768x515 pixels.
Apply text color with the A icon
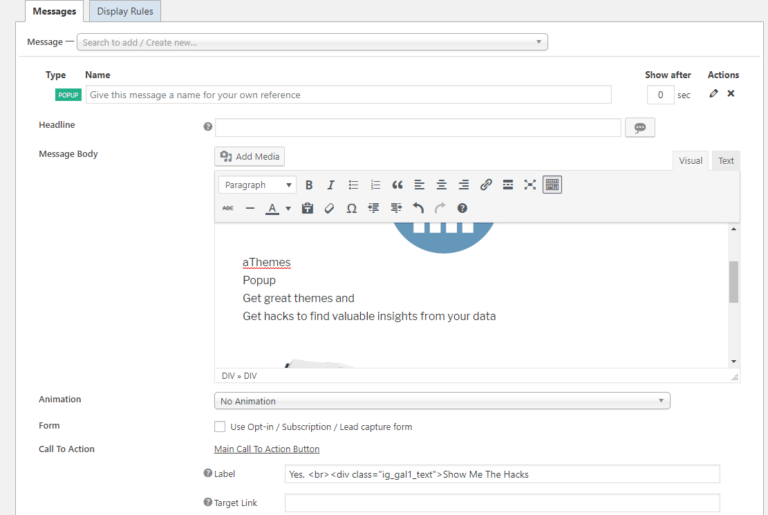(x=272, y=208)
